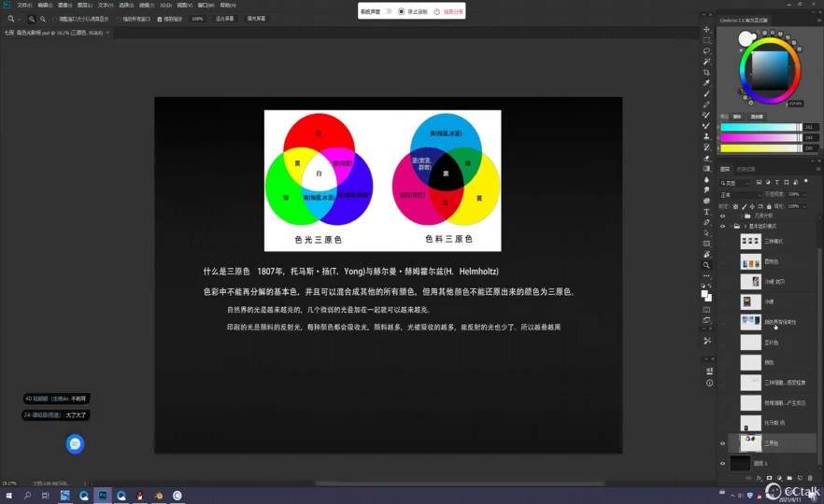The height and width of the screenshot is (504, 824).
Task: Expand the 几何分析 layer group
Action: [742, 216]
